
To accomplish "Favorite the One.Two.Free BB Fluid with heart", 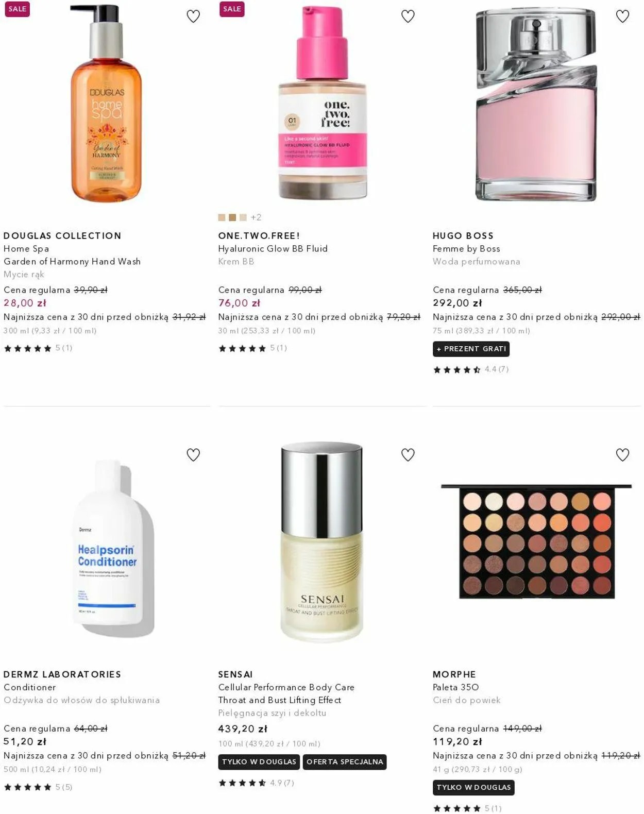I will [x=408, y=16].
